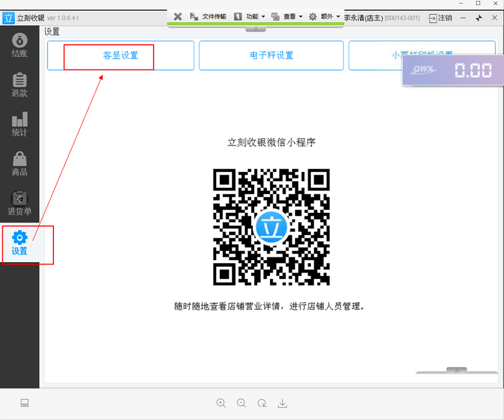
Task: Click the QWX 0.00 display widget
Action: point(453,70)
